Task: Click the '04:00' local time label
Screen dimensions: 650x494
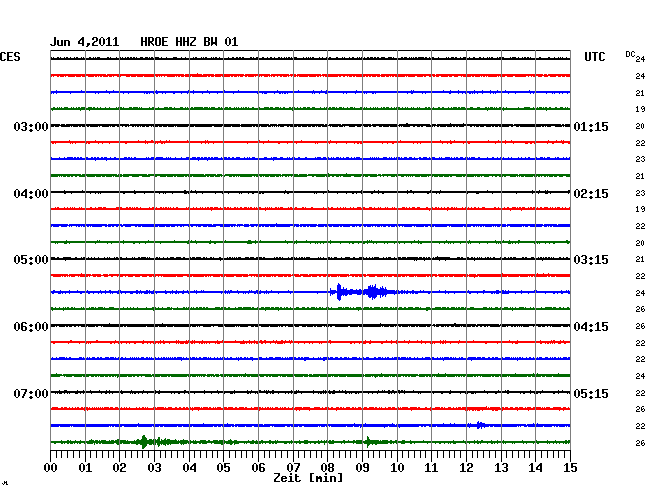Action: pyautogui.click(x=31, y=194)
